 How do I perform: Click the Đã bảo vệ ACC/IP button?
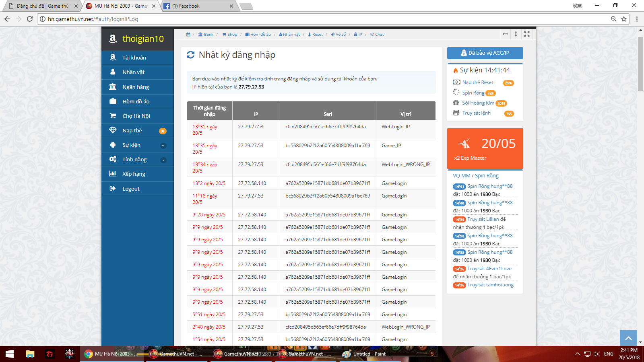click(485, 53)
